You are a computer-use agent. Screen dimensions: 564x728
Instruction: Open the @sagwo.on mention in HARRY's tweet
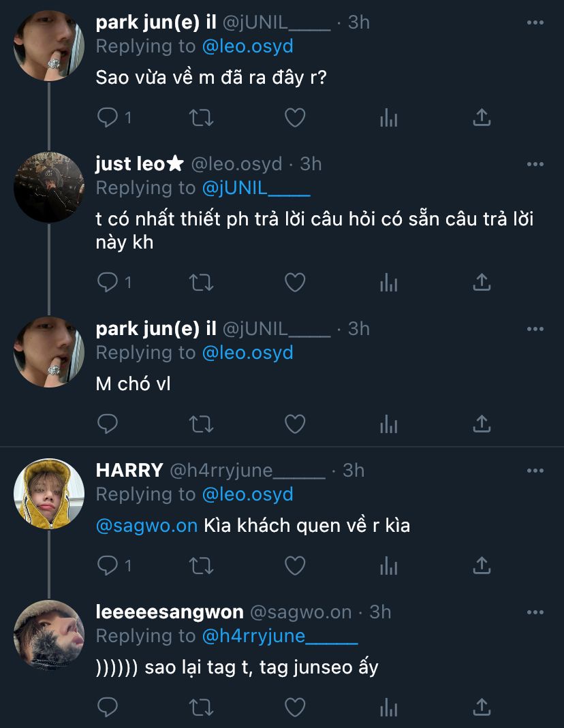(x=146, y=526)
